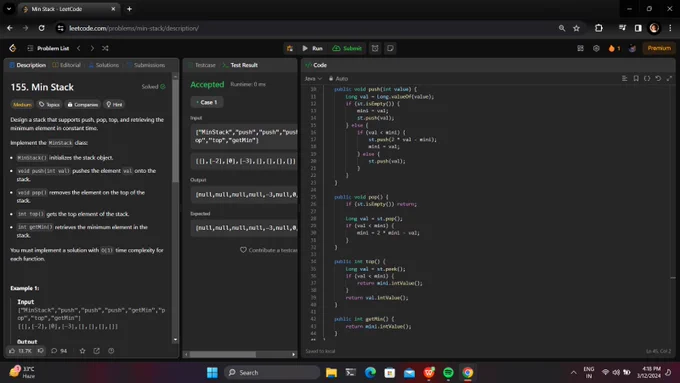Click the taskbar Search box

tap(272, 372)
